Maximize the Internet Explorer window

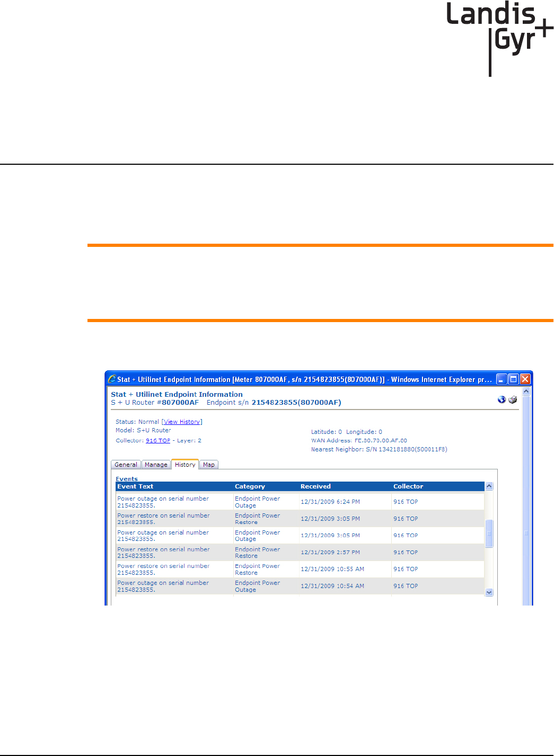click(513, 379)
